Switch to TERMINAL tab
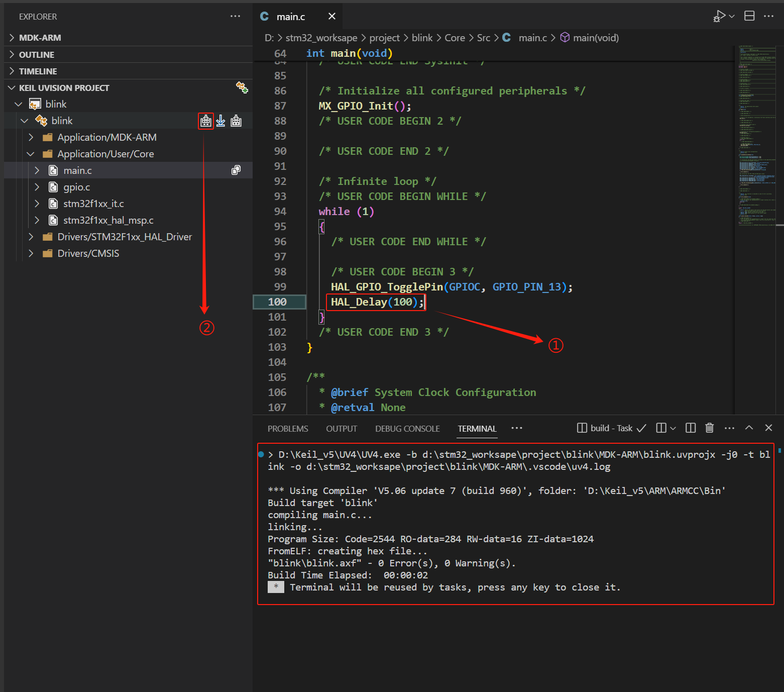 [477, 429]
